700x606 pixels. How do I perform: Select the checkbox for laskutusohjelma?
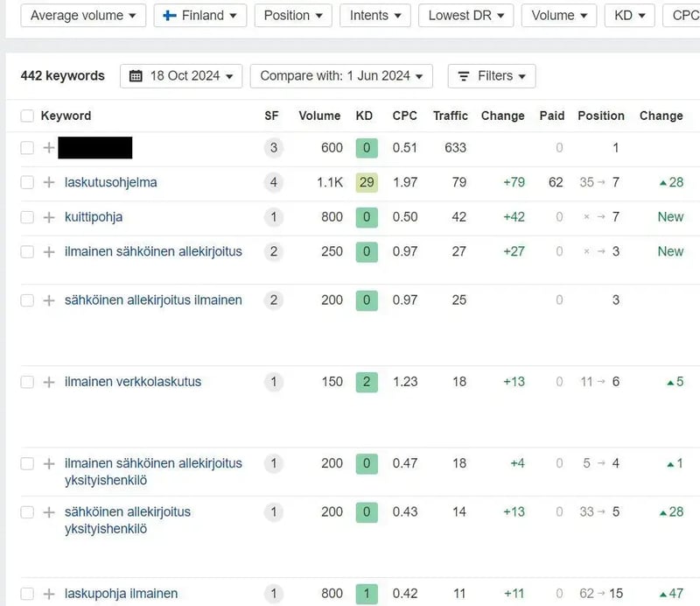point(27,182)
